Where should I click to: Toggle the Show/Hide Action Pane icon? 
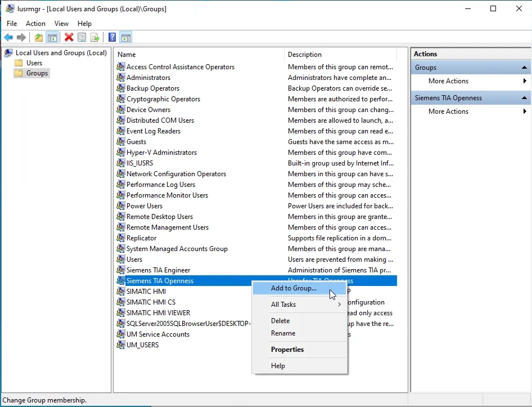coord(126,37)
